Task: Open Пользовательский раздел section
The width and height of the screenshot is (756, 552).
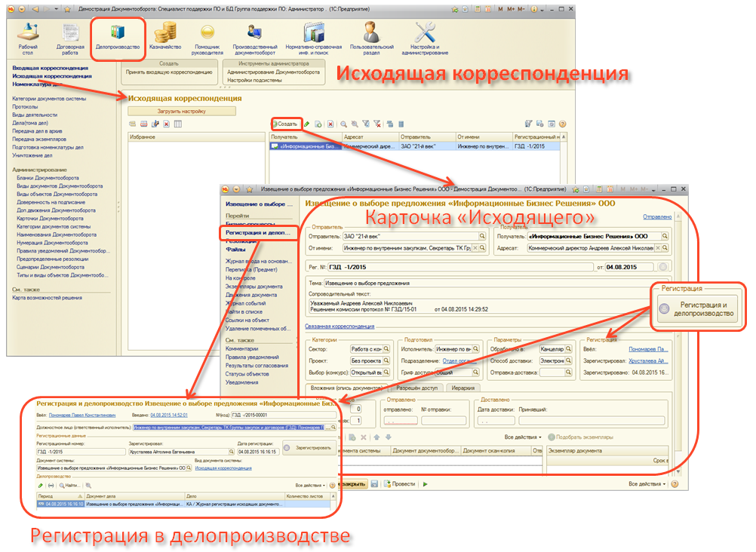Action: [x=371, y=36]
